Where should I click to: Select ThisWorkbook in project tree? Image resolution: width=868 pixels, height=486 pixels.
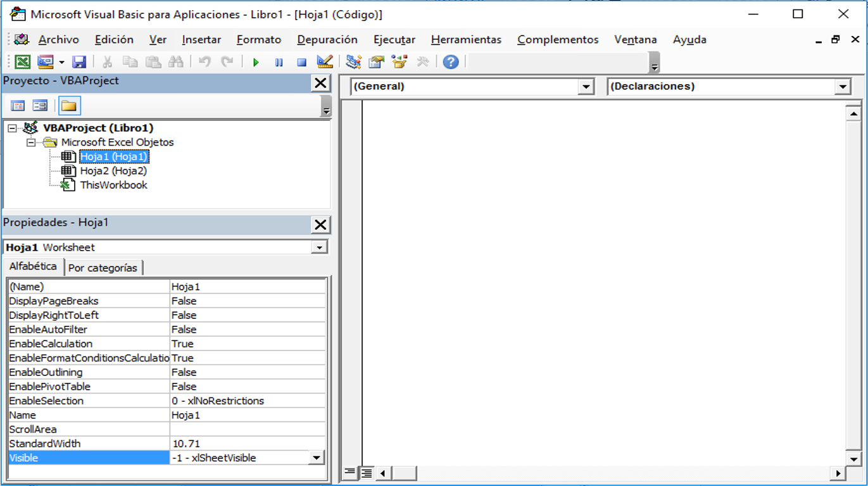[x=113, y=185]
